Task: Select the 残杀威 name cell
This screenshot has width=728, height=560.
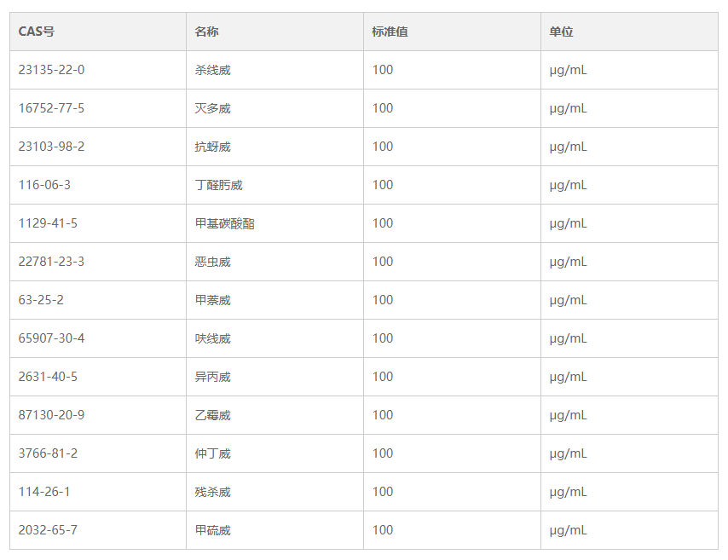Action: click(212, 492)
